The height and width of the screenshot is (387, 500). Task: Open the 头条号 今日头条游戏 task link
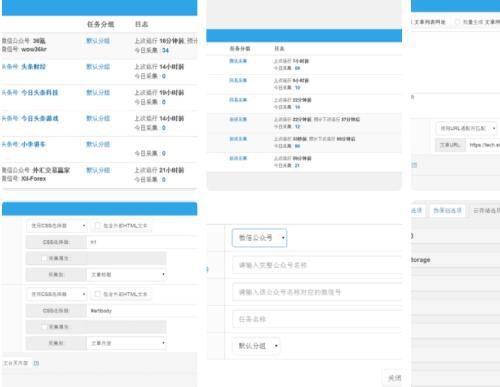[40, 118]
